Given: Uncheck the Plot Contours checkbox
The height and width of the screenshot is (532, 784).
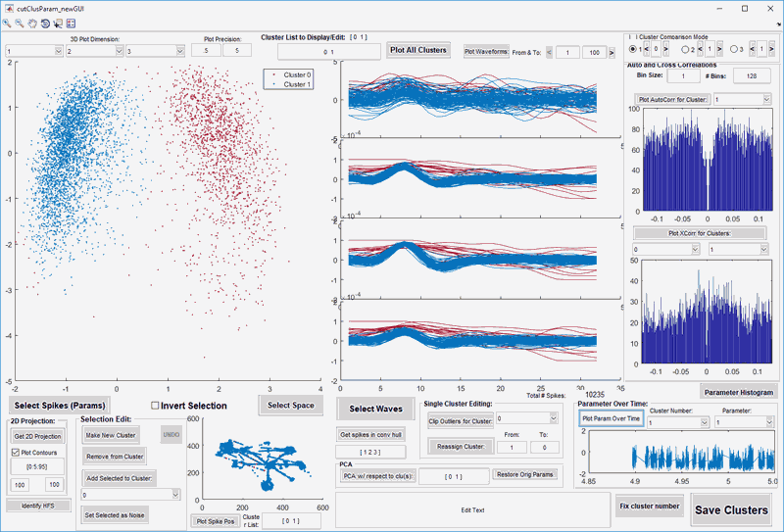Looking at the screenshot, I should [15, 453].
